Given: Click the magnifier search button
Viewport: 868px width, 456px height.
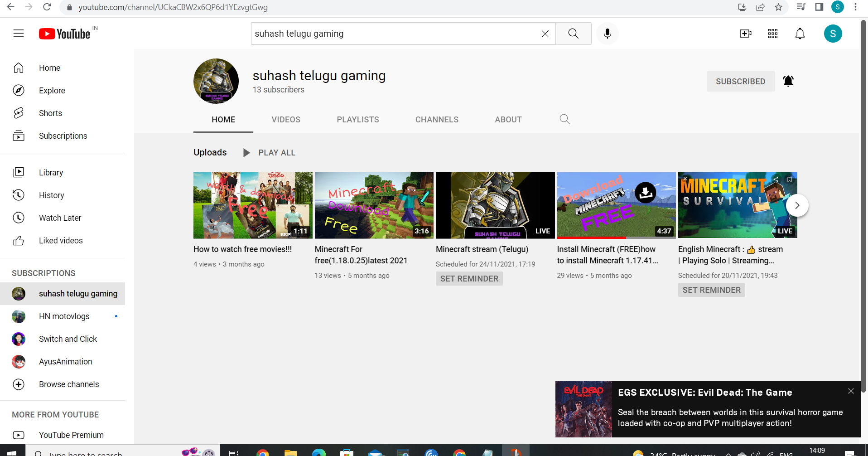Looking at the screenshot, I should (x=574, y=34).
